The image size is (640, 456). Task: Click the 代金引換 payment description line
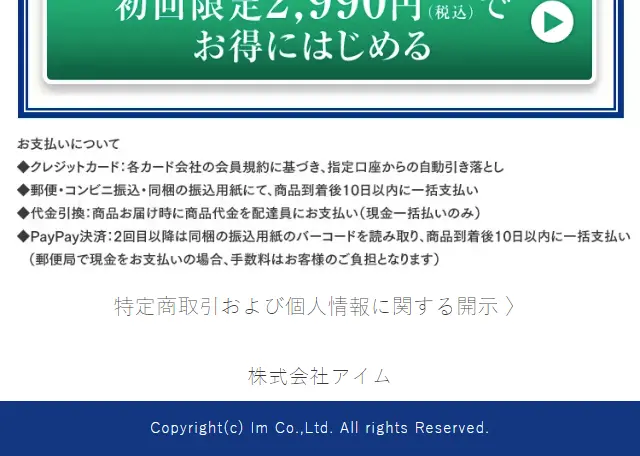pyautogui.click(x=249, y=213)
